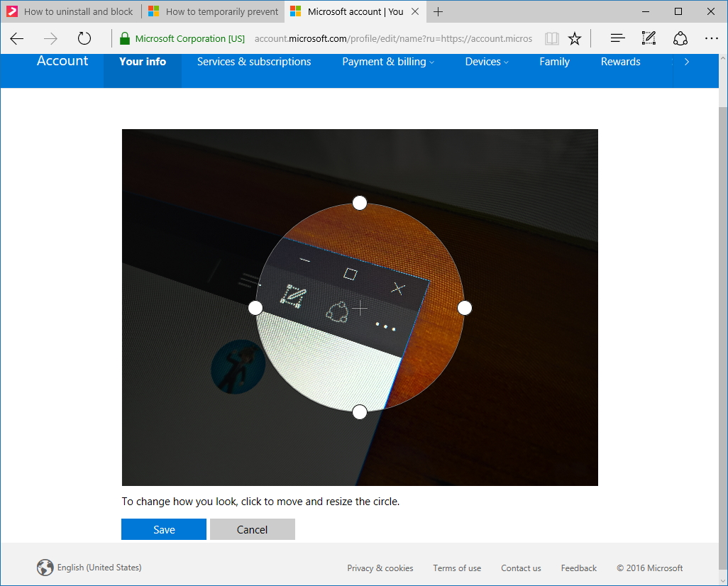Share this page via the Share icon

coord(680,38)
